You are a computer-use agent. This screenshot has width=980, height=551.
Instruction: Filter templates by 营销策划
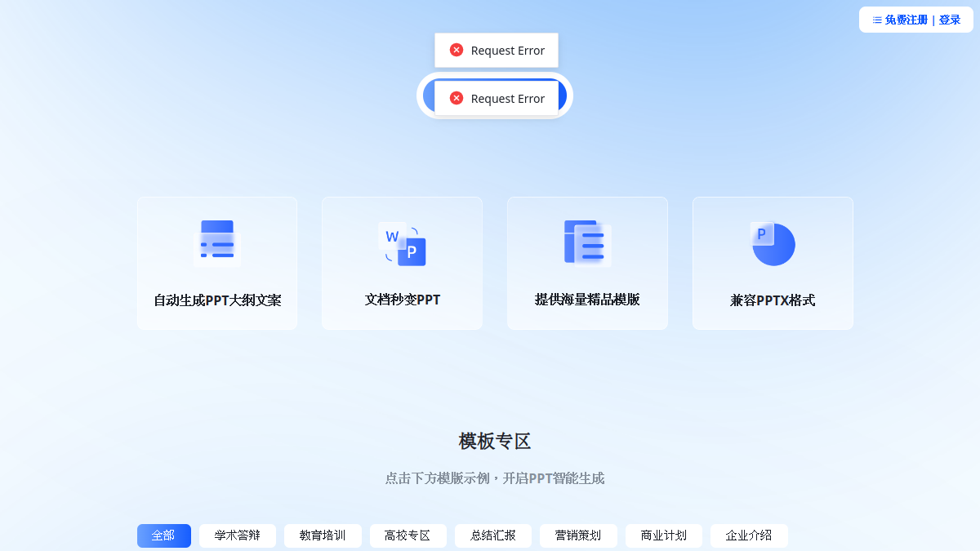(578, 535)
